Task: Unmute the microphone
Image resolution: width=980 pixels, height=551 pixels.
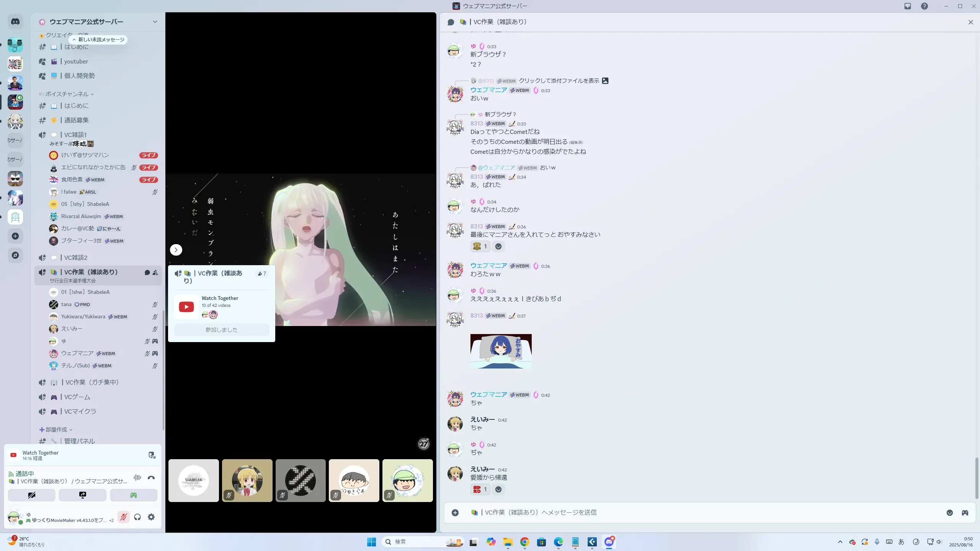Action: [123, 517]
